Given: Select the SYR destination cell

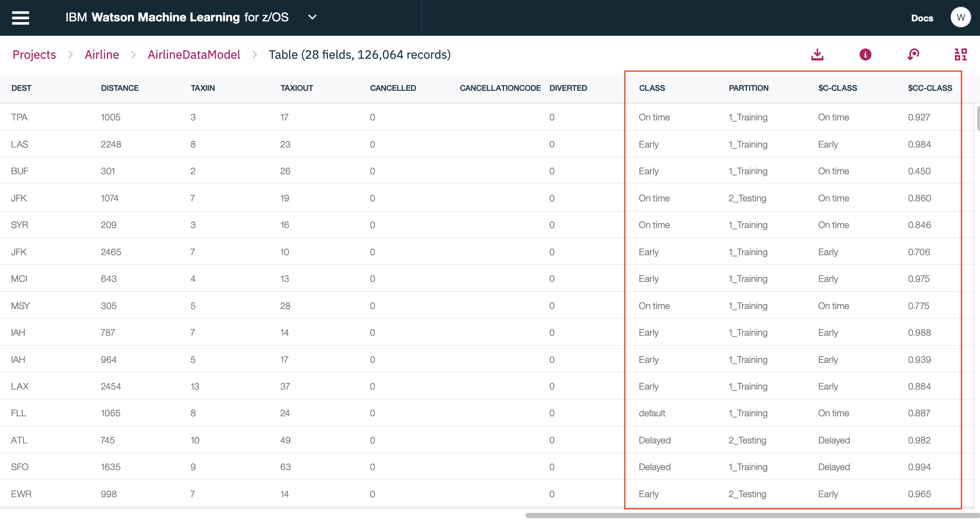Looking at the screenshot, I should (x=20, y=225).
